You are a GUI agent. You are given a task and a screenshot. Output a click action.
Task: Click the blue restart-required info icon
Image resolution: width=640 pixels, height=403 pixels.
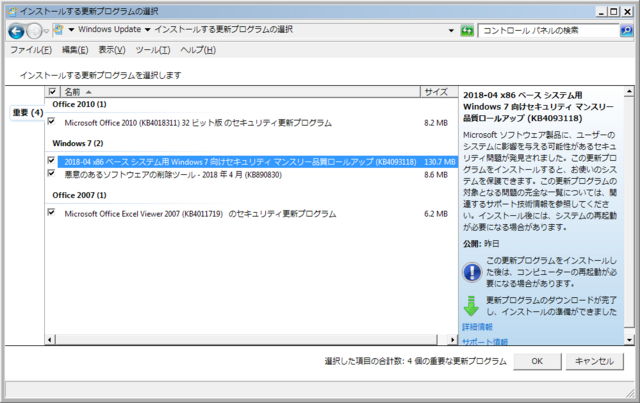point(472,272)
